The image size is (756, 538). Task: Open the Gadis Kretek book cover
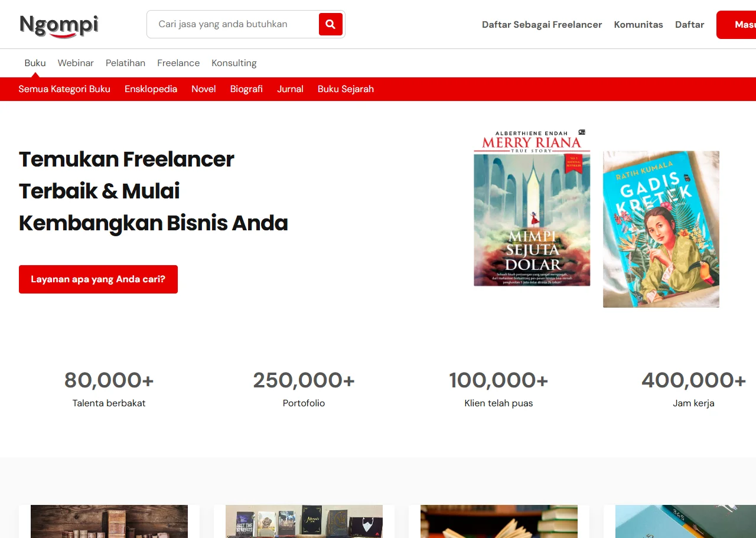coord(661,229)
